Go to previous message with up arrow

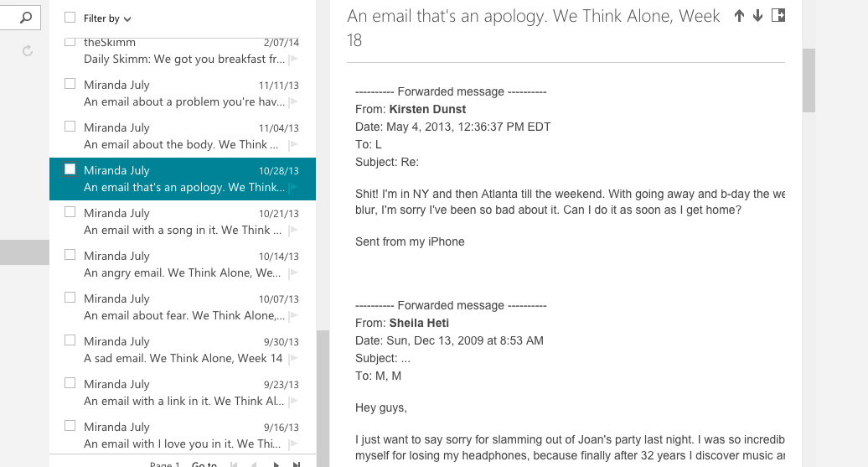point(739,16)
